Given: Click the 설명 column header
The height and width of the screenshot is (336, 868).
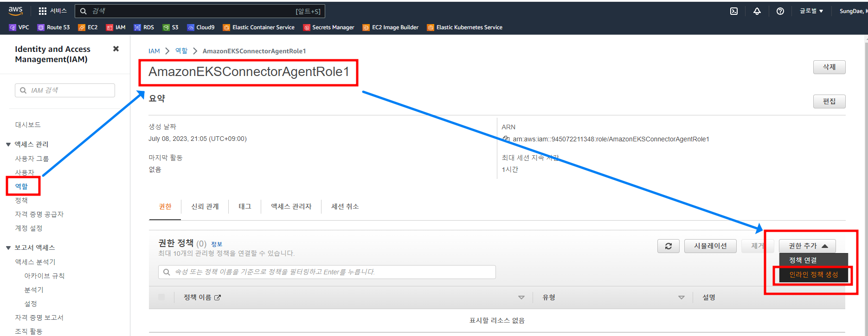Looking at the screenshot, I should [708, 298].
